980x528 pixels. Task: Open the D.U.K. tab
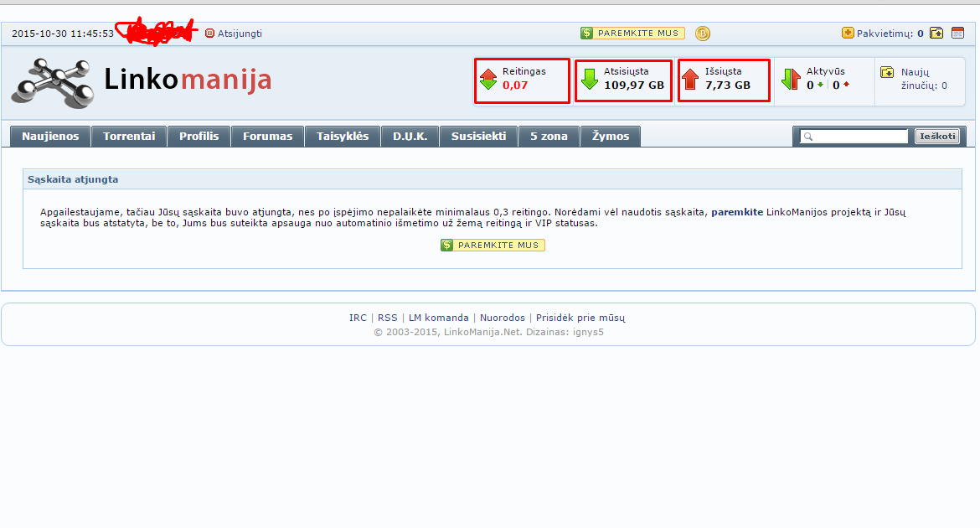tap(410, 137)
